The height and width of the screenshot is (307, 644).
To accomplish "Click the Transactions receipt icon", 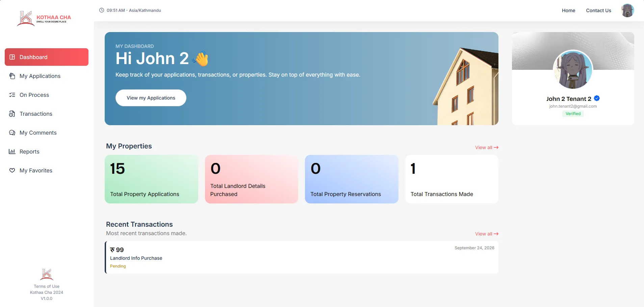I will pyautogui.click(x=12, y=114).
